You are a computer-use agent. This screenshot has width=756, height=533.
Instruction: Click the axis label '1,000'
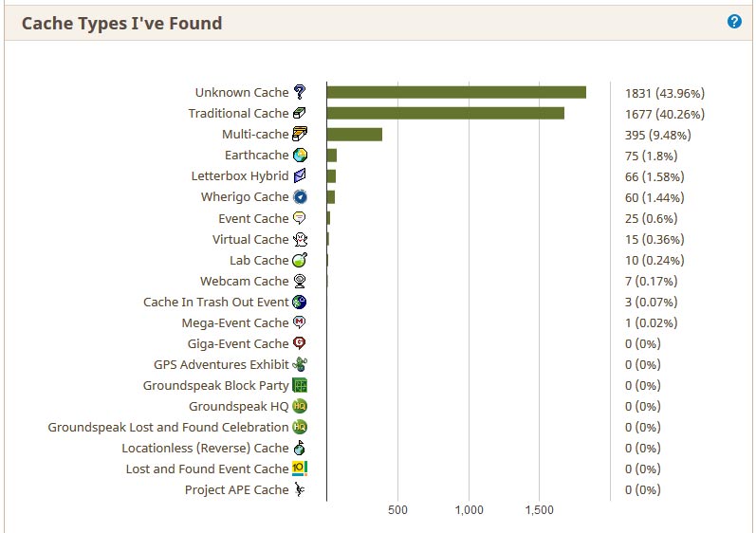[x=469, y=510]
